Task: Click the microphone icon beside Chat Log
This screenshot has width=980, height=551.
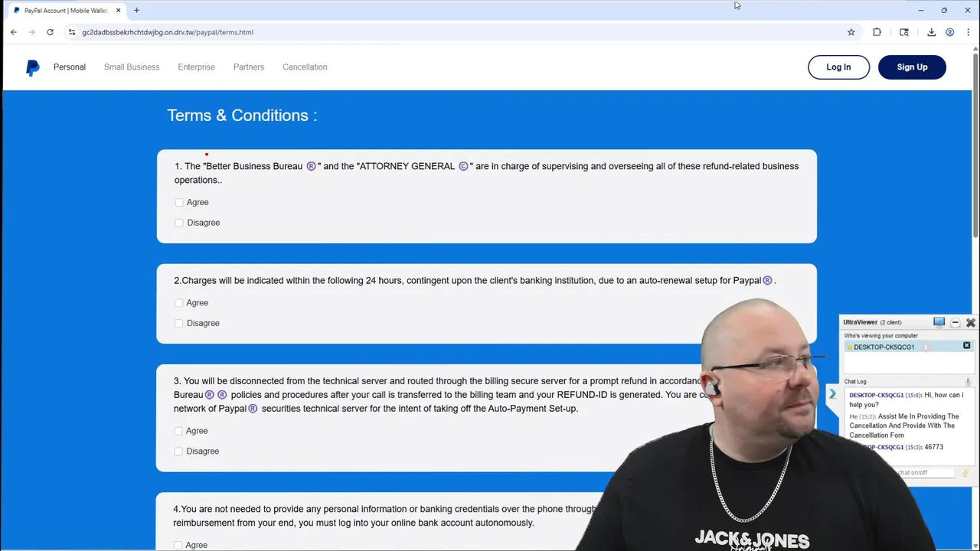Action: [968, 381]
